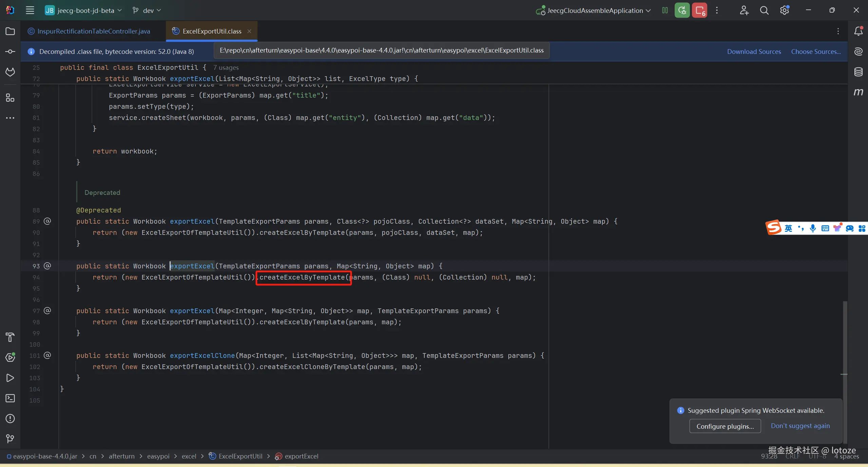Show the Notifications bell panel

tap(858, 31)
